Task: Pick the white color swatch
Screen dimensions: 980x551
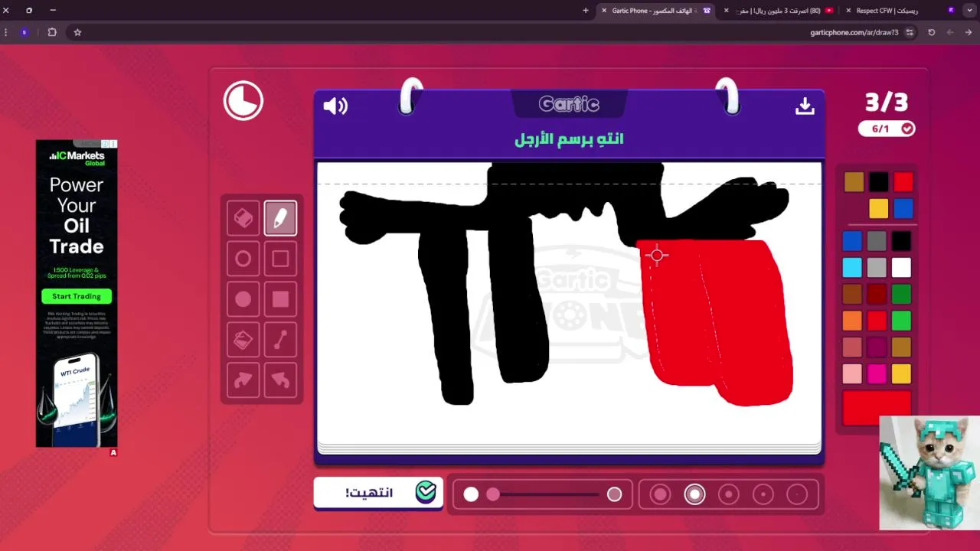Action: point(901,267)
